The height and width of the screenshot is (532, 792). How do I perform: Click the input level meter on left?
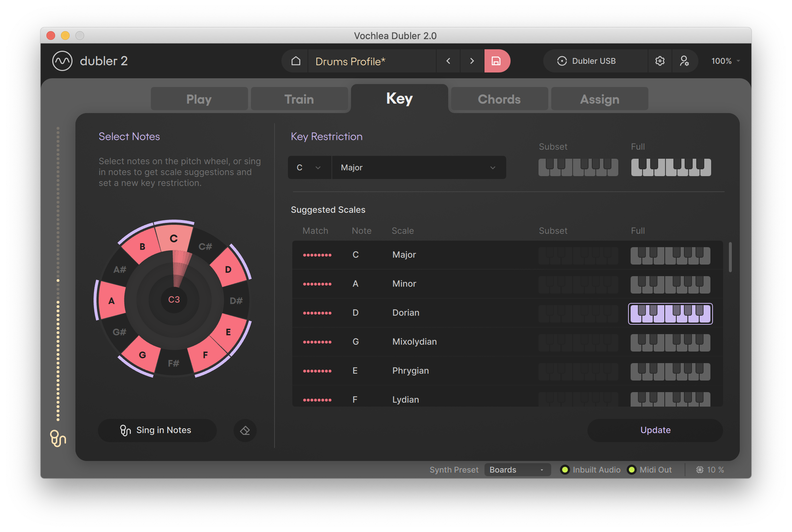58,274
